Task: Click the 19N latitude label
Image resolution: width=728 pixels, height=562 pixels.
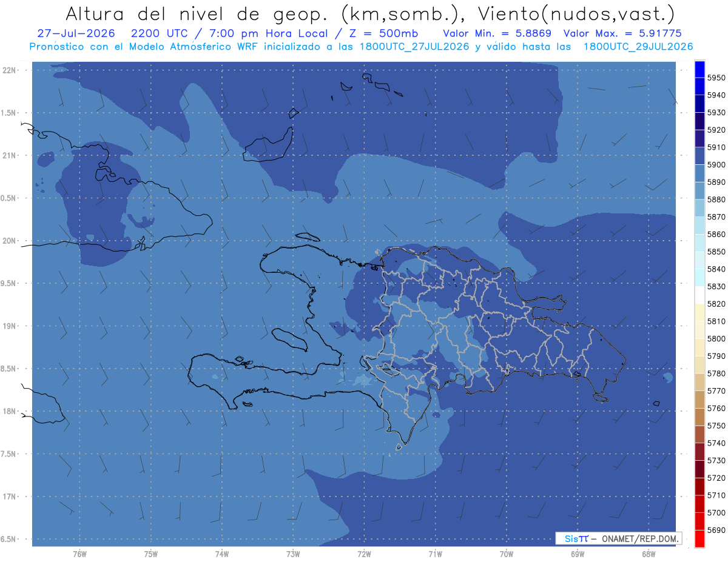Action: [10, 326]
